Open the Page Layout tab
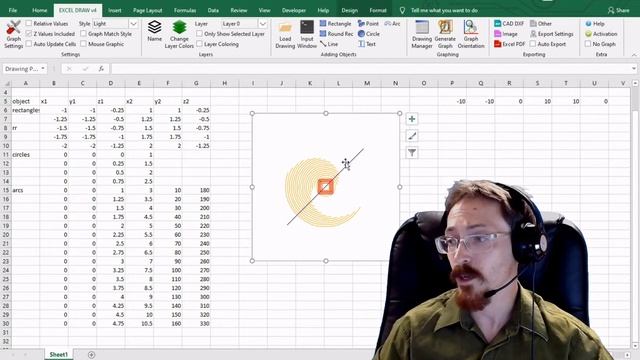Image resolution: width=640 pixels, height=360 pixels. coord(147,10)
